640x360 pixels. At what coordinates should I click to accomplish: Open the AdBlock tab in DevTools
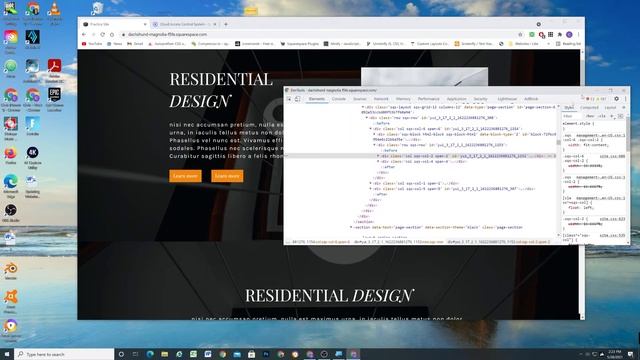[x=531, y=99]
